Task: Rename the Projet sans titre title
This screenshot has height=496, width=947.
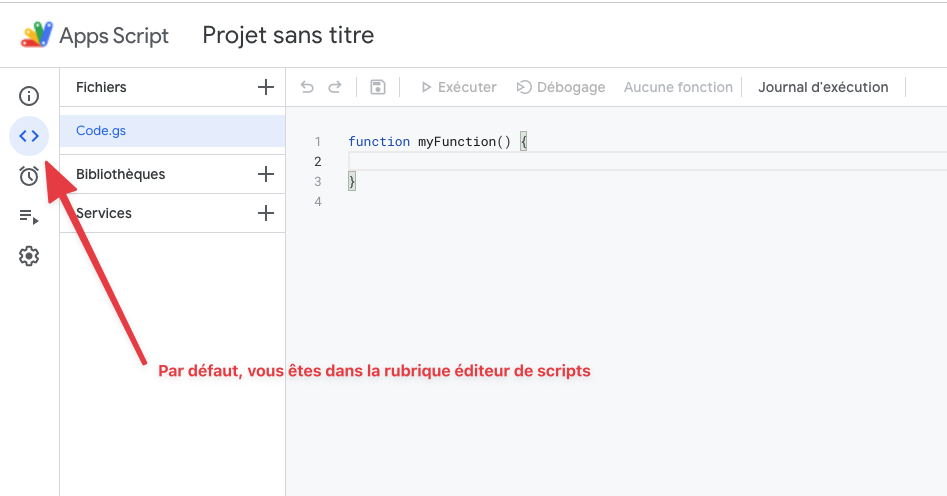Action: 288,35
